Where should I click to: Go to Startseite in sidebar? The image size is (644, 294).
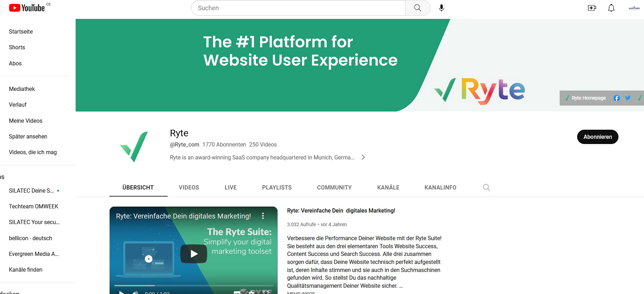point(21,31)
